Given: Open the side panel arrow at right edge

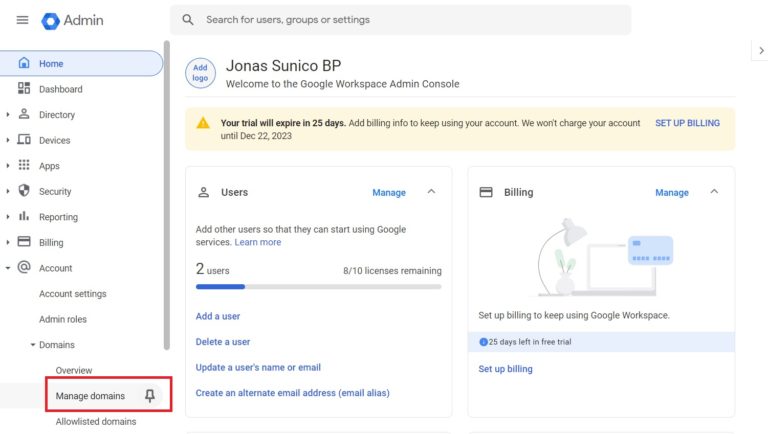Looking at the screenshot, I should point(761,50).
